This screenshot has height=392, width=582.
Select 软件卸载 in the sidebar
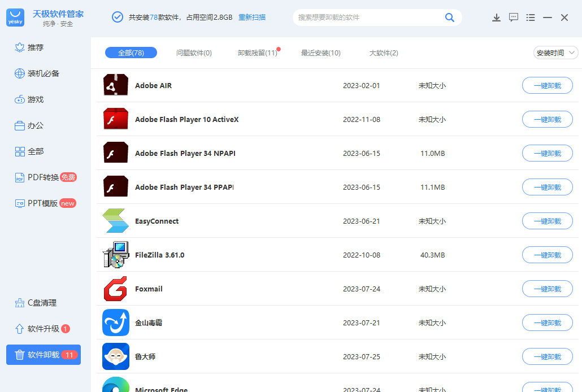44,355
